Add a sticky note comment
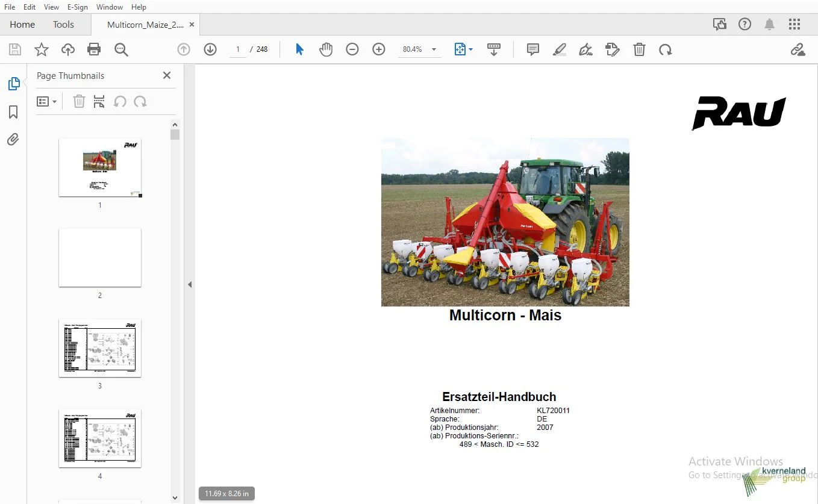The image size is (818, 504). point(532,49)
